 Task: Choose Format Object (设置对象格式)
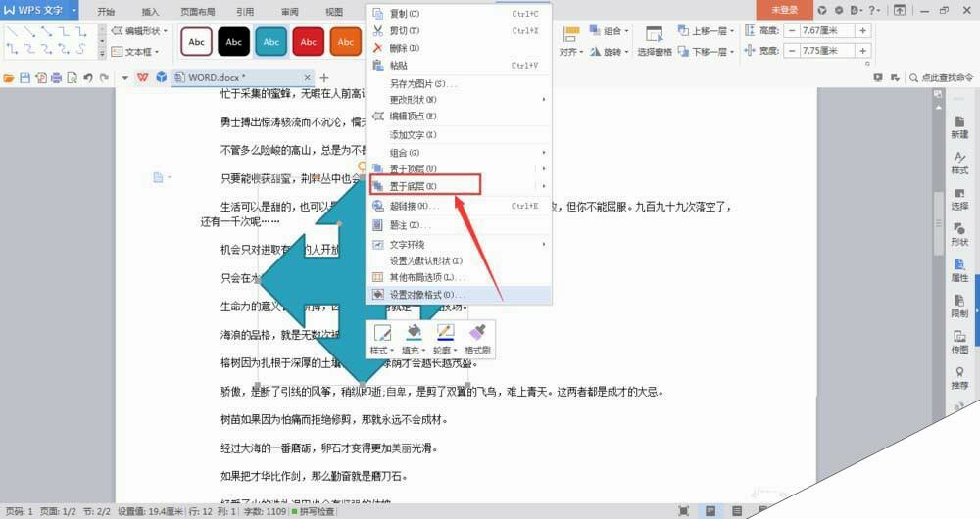458,294
